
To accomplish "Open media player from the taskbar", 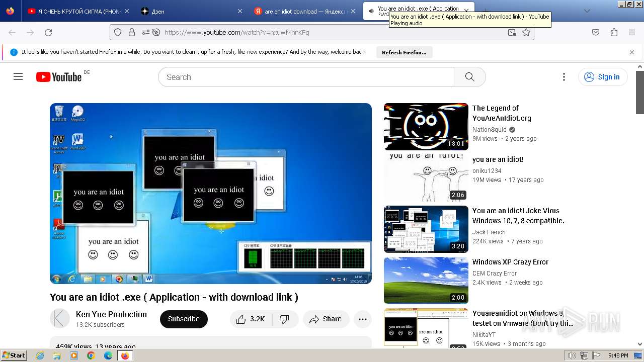I will point(74,355).
